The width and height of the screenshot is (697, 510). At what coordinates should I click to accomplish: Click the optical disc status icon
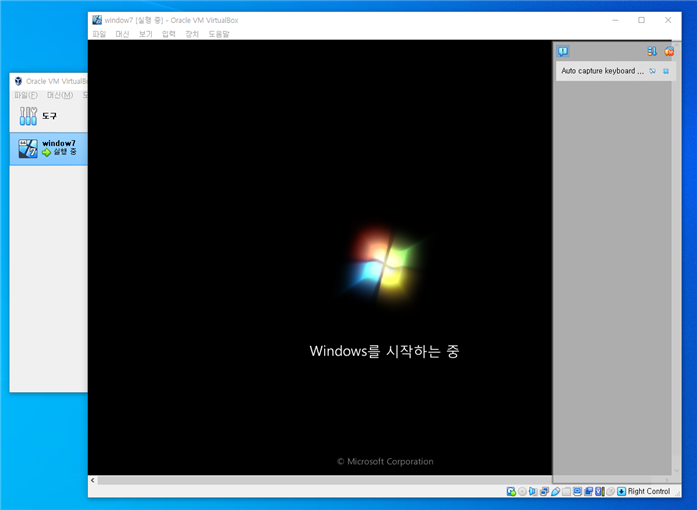click(522, 491)
